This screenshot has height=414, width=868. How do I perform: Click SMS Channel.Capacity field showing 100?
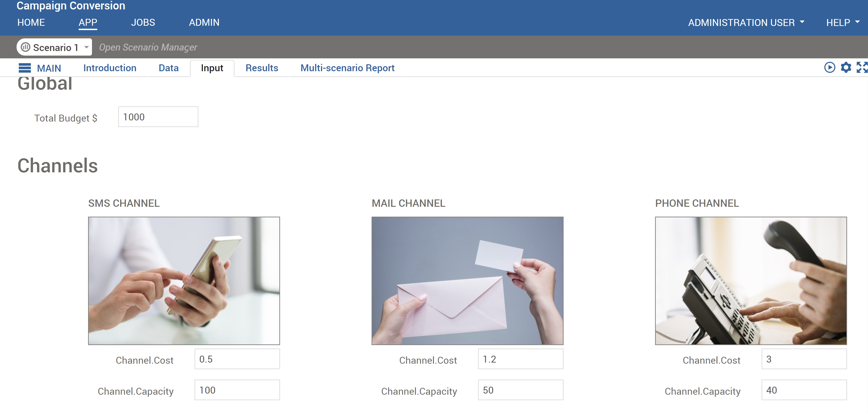pos(237,390)
